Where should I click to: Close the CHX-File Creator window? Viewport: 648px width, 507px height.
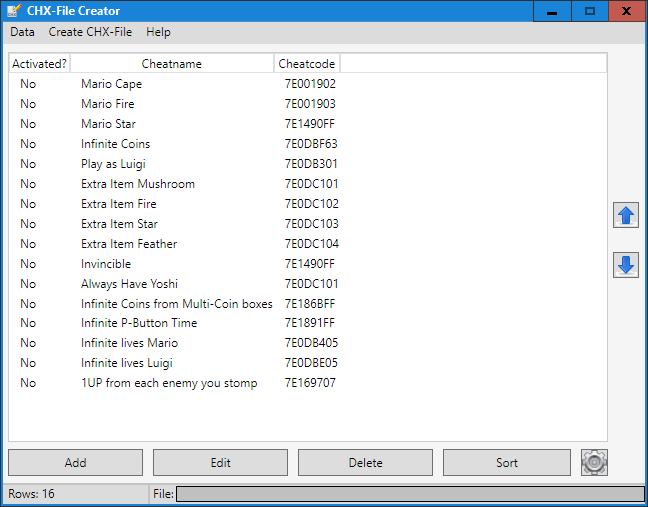pos(627,11)
